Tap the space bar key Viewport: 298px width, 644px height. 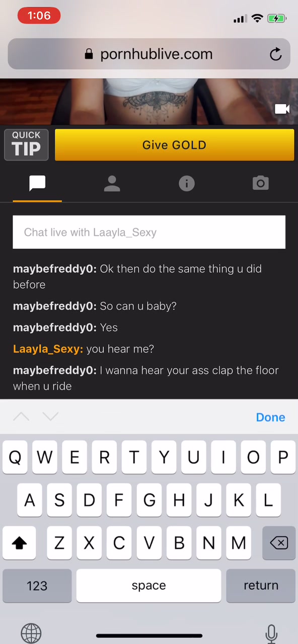pyautogui.click(x=148, y=586)
